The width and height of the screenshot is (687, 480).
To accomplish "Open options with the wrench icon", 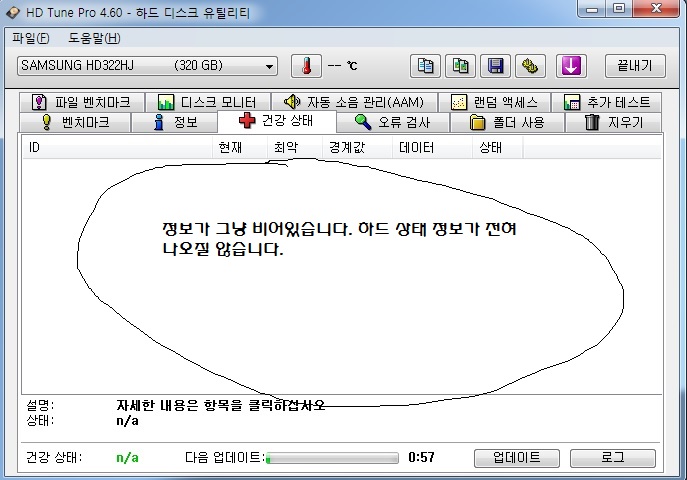I will click(530, 66).
